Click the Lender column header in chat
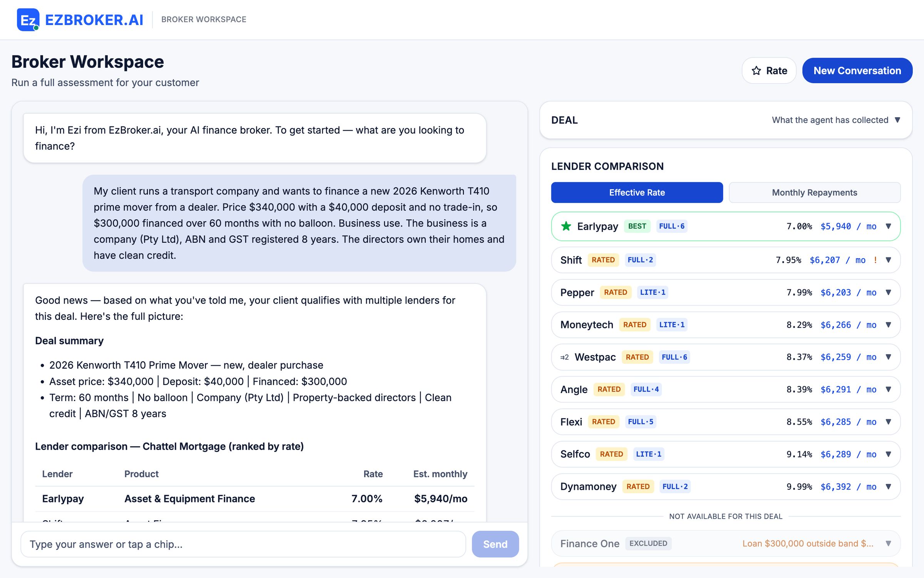Image resolution: width=924 pixels, height=578 pixels. [x=57, y=474]
